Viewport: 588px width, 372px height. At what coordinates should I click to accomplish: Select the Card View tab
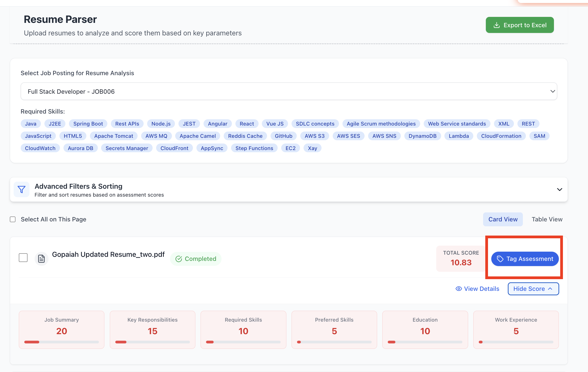[x=503, y=219]
